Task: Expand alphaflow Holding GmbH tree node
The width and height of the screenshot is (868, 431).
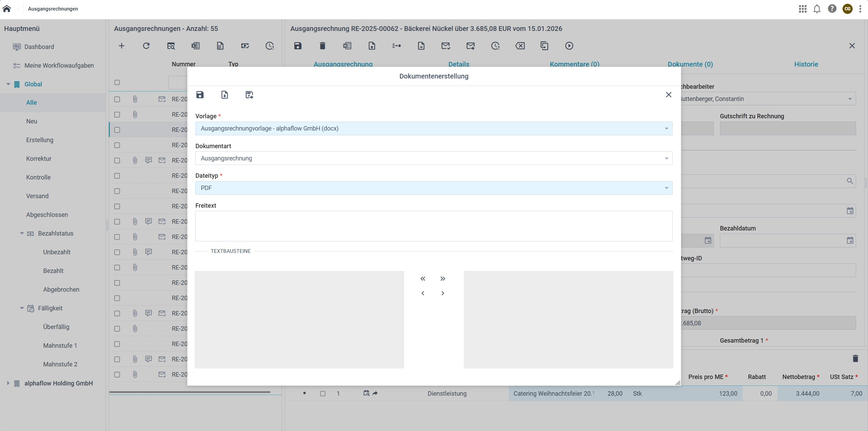Action: click(x=8, y=383)
